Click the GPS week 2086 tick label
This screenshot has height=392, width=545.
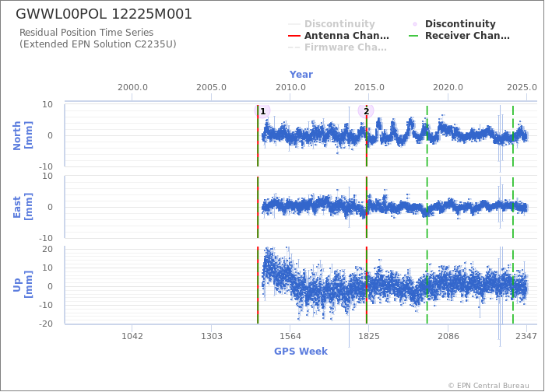click(x=448, y=336)
